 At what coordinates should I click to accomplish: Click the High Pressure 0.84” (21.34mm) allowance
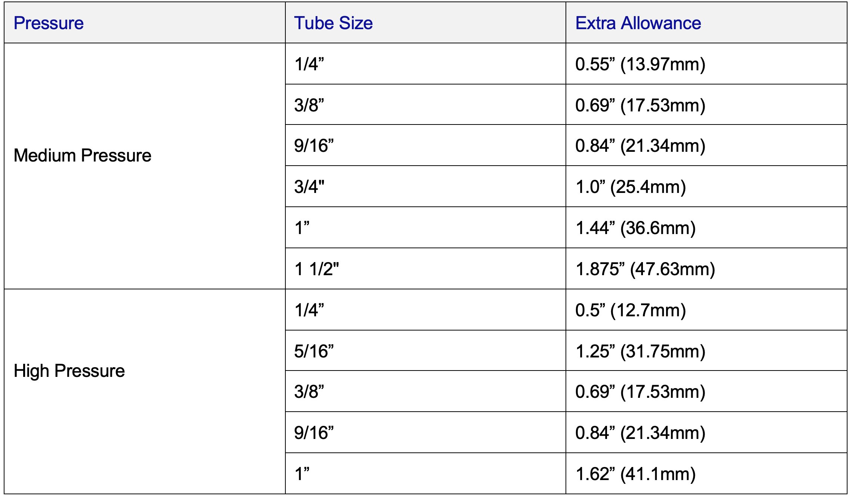[x=640, y=433]
